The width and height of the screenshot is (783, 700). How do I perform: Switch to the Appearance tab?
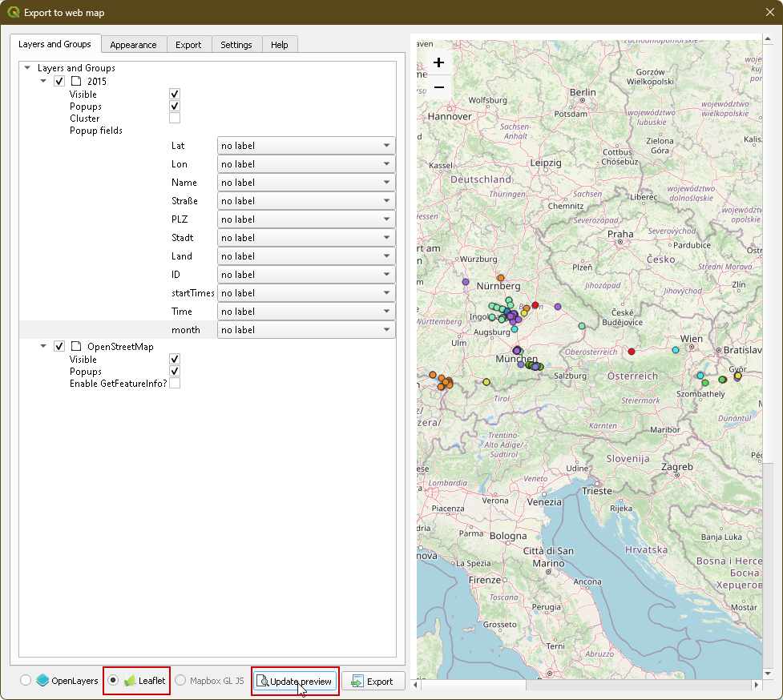tap(133, 45)
